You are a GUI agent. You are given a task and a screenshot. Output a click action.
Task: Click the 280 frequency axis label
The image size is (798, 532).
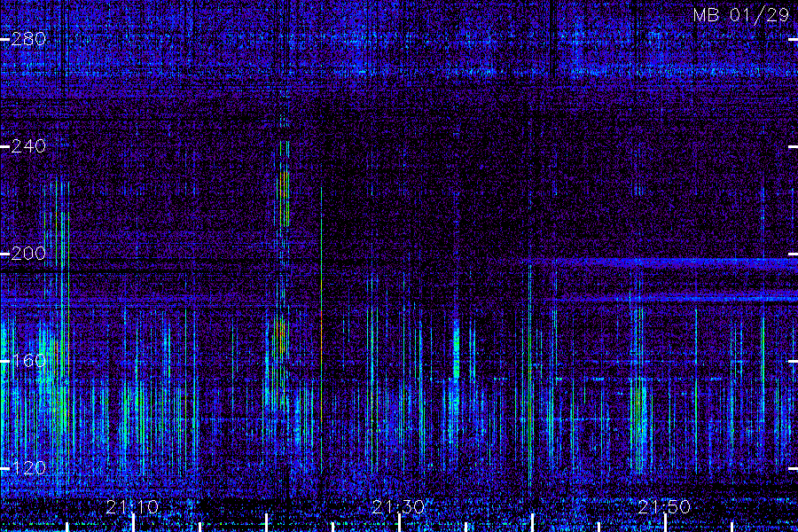[x=28, y=39]
